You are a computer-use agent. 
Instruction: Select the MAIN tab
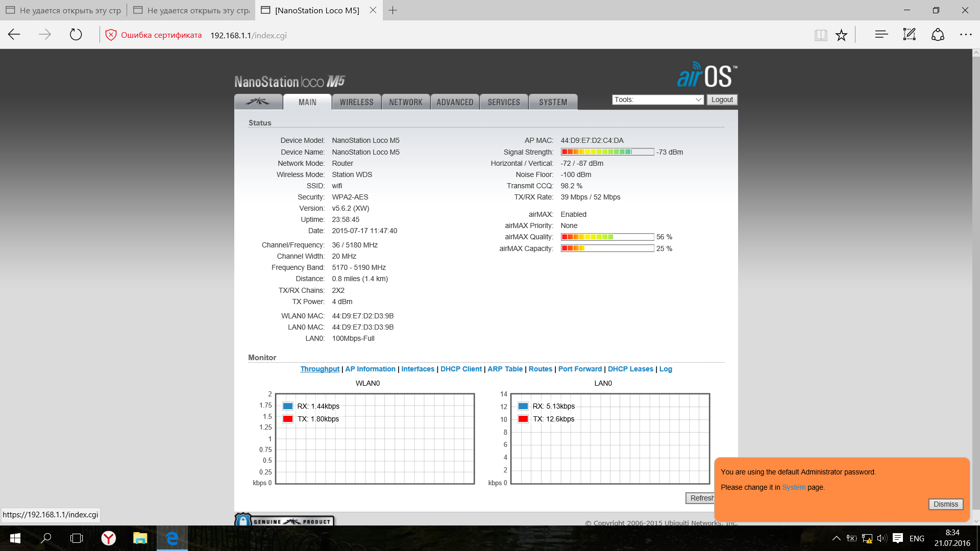pyautogui.click(x=307, y=102)
